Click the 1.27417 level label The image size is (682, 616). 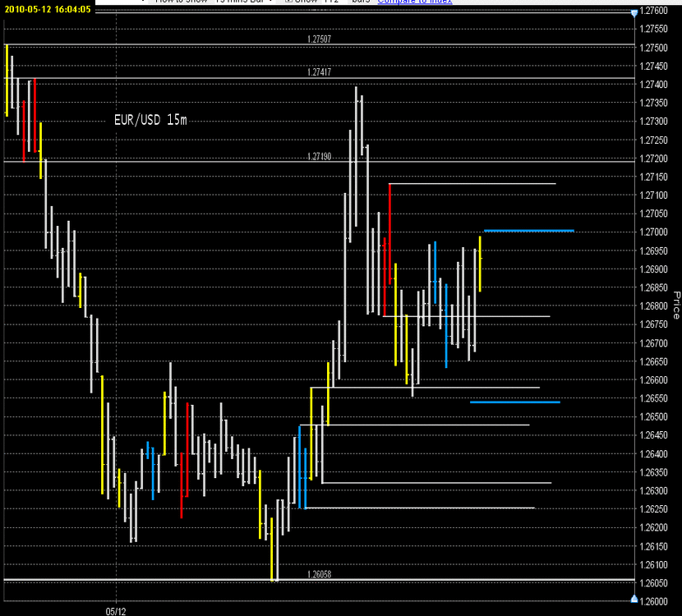click(x=320, y=72)
